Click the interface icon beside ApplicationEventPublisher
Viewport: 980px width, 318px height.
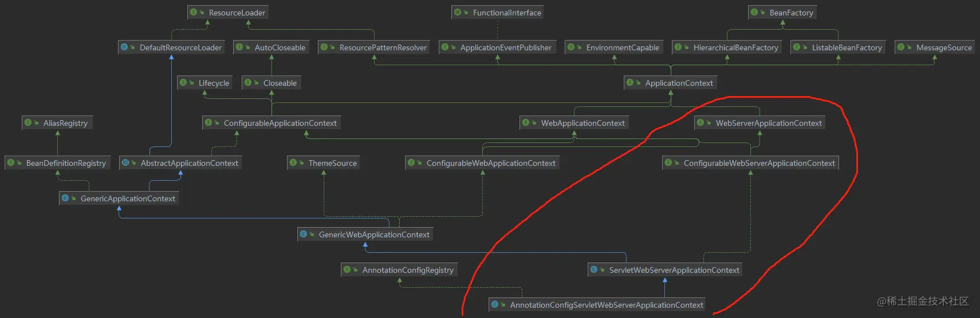point(445,47)
